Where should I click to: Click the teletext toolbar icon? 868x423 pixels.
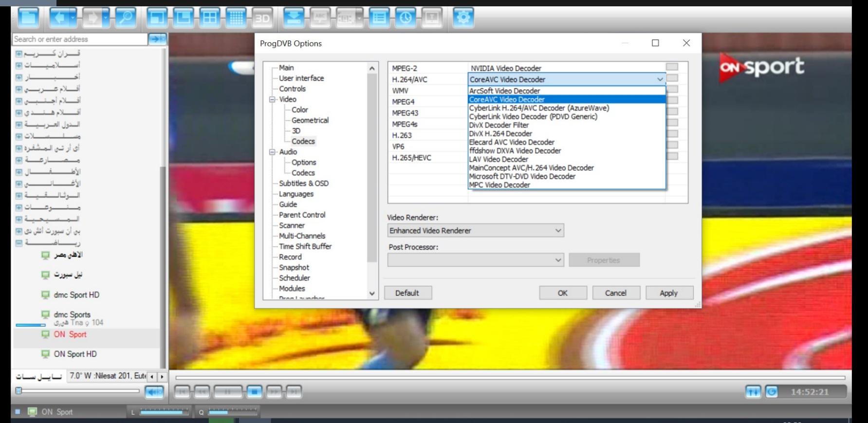[x=346, y=18]
